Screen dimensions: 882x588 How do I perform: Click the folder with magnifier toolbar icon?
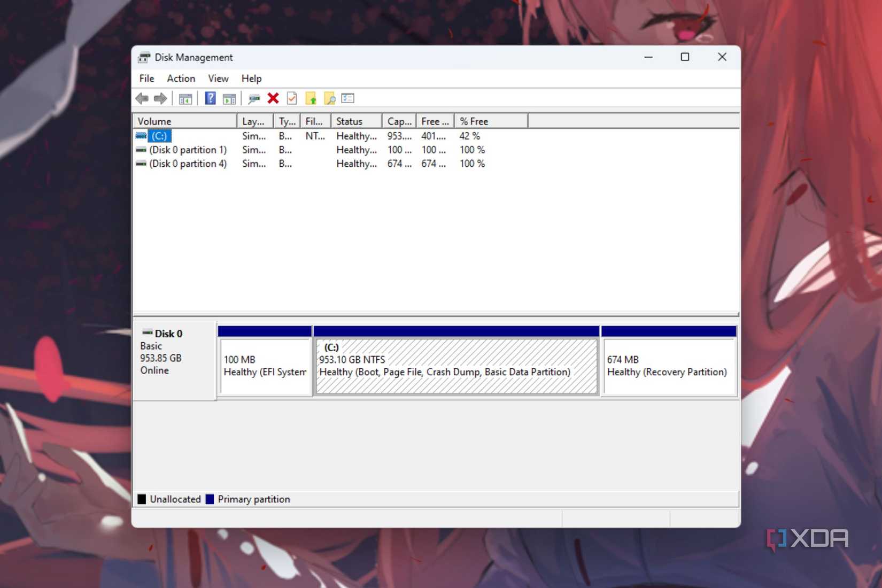coord(330,98)
